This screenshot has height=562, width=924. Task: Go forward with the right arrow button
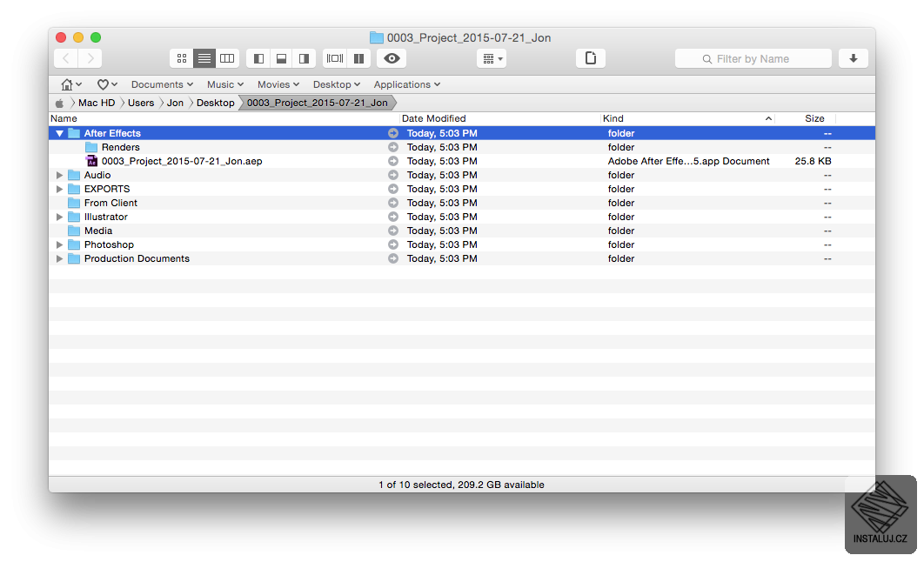click(x=90, y=58)
